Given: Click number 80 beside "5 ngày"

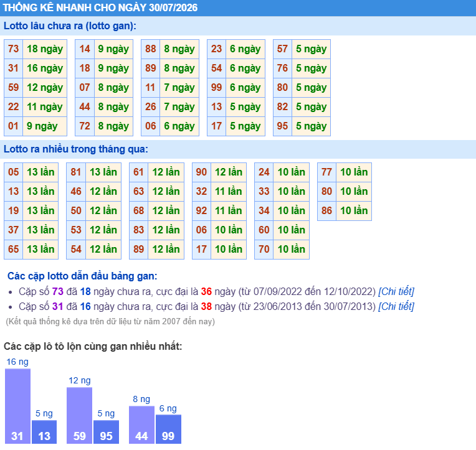Looking at the screenshot, I should pos(282,88).
